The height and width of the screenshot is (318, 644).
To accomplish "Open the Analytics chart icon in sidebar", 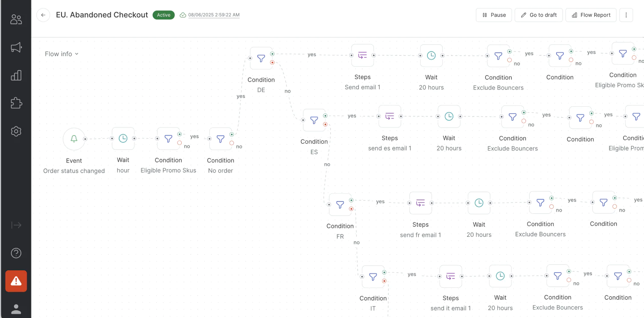I will [16, 75].
